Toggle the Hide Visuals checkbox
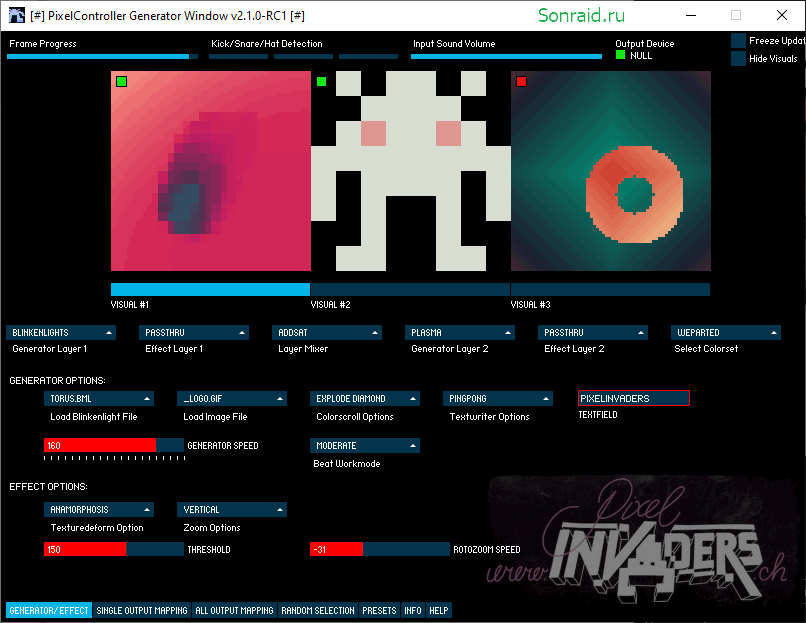Image resolution: width=806 pixels, height=623 pixels. pos(738,59)
